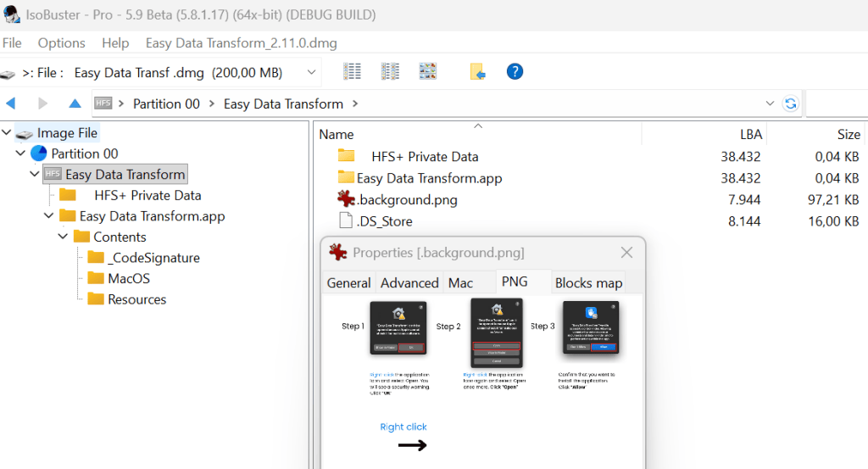Switch to the PNG tab in Properties
This screenshot has height=469, width=868.
point(515,282)
